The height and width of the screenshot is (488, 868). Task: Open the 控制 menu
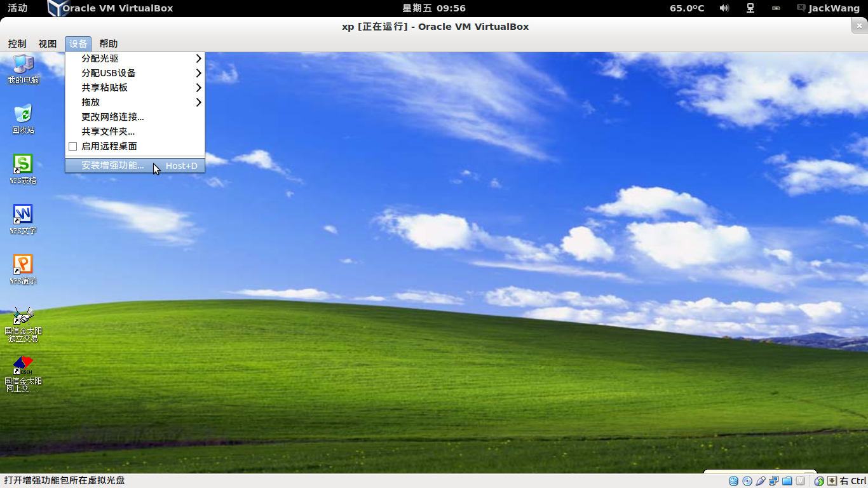coord(17,44)
